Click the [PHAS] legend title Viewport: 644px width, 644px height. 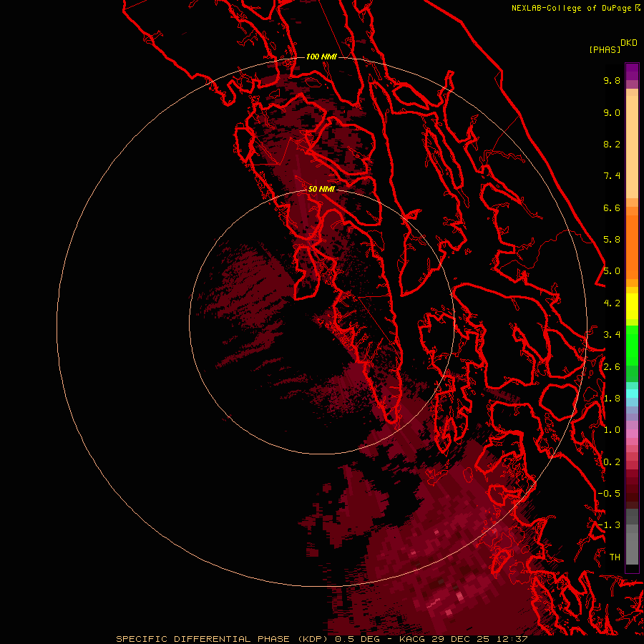(x=605, y=49)
